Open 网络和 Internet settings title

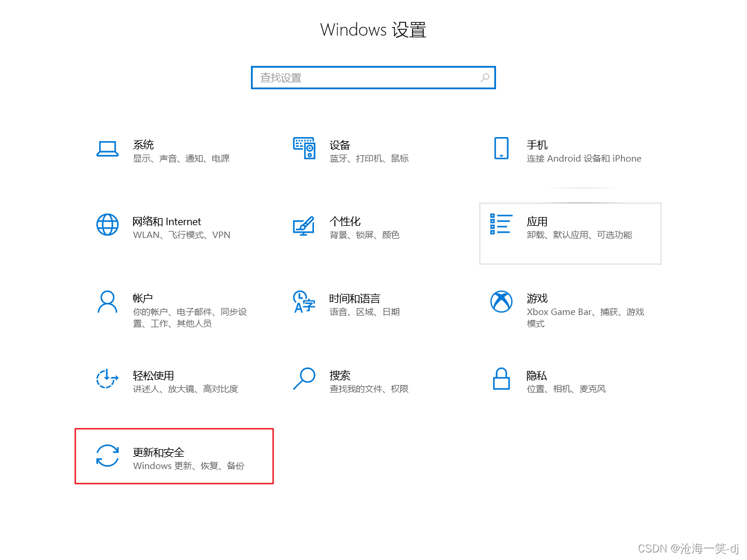pyautogui.click(x=167, y=222)
